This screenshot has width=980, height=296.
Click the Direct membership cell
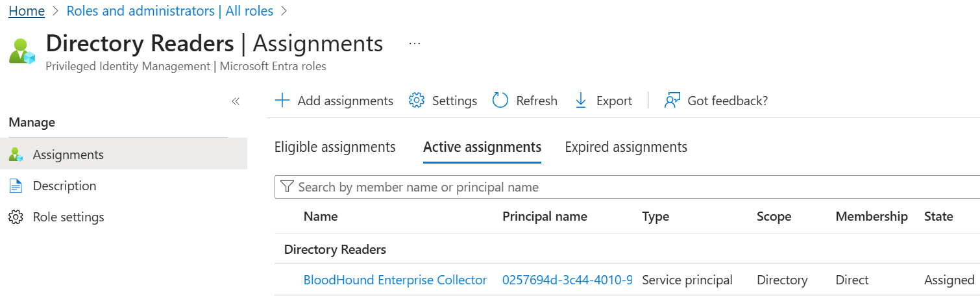(852, 280)
